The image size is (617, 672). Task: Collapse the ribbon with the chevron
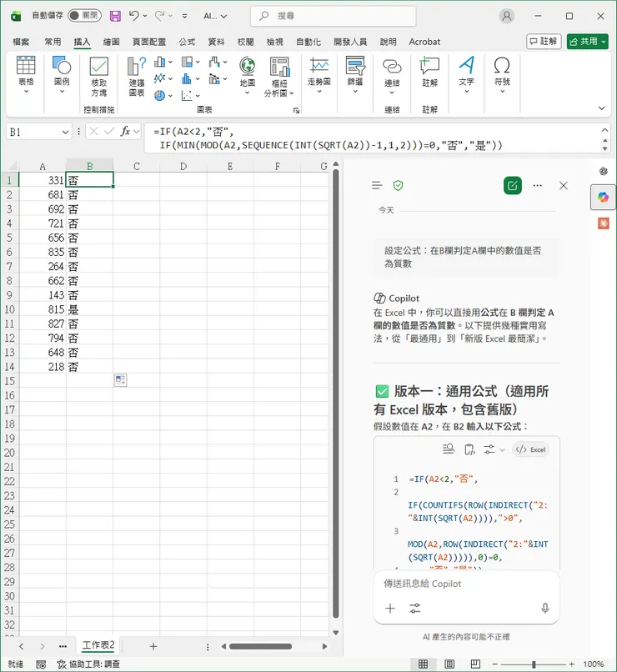click(602, 108)
